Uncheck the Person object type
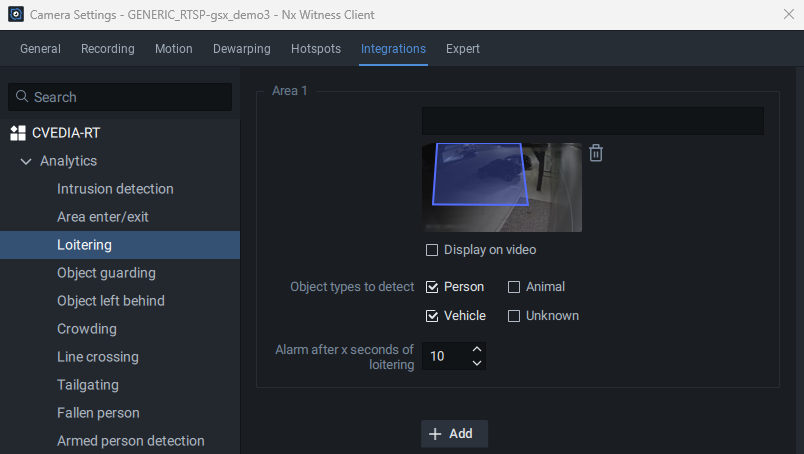The image size is (804, 454). click(432, 287)
